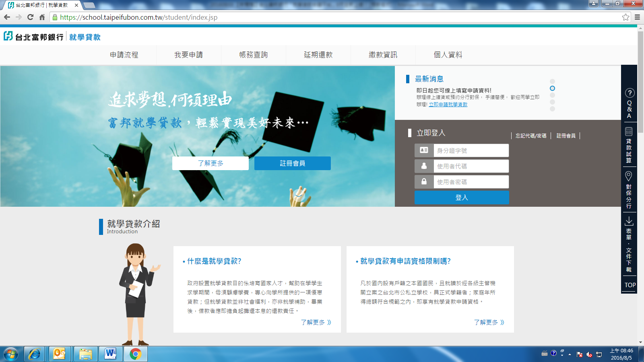This screenshot has height=362, width=644.
Task: Launch Word from the taskbar
Action: coord(110,354)
